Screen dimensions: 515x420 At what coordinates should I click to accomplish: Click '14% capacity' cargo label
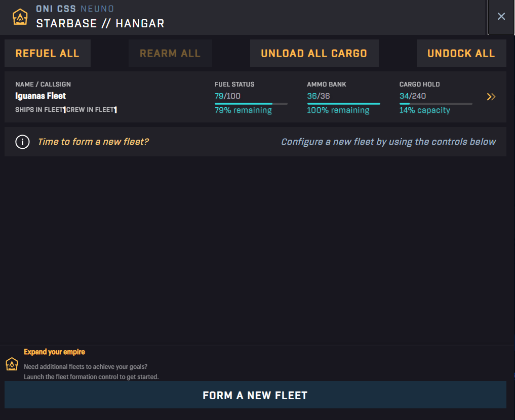(x=425, y=110)
